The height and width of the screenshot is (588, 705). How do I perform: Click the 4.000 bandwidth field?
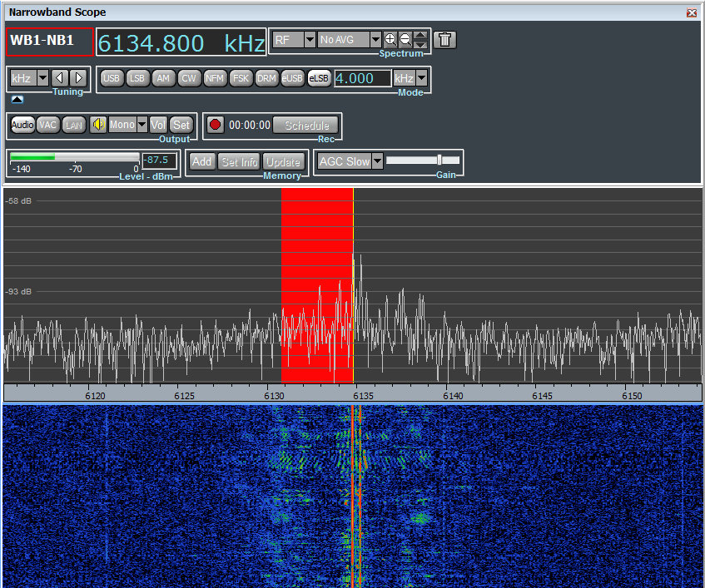[362, 78]
